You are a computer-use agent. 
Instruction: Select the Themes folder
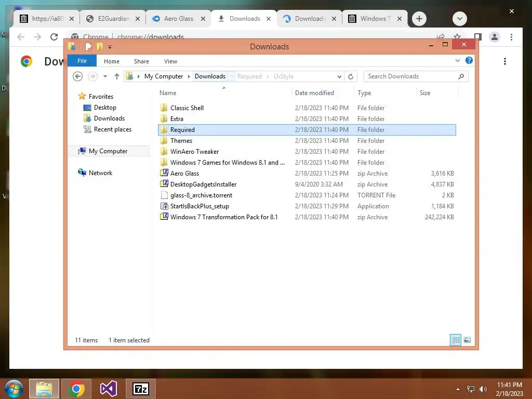pyautogui.click(x=181, y=140)
